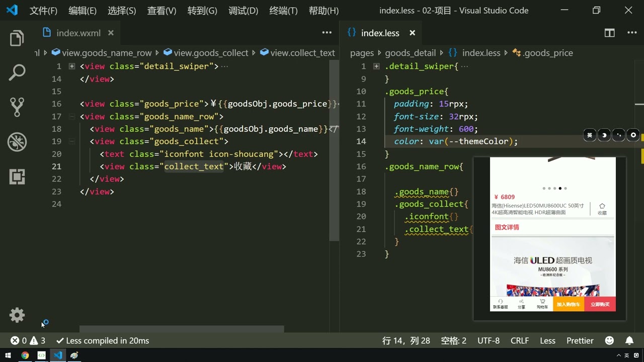
Task: Change line ending via CRLF
Action: click(520, 341)
